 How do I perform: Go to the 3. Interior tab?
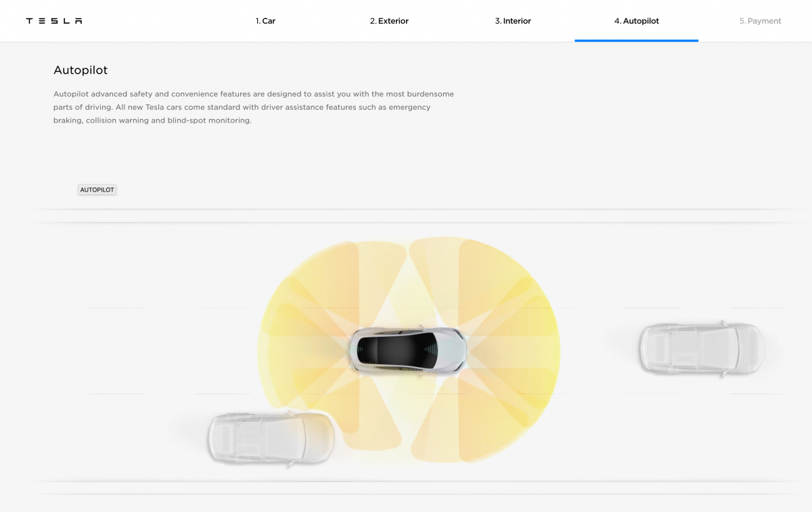(x=513, y=21)
